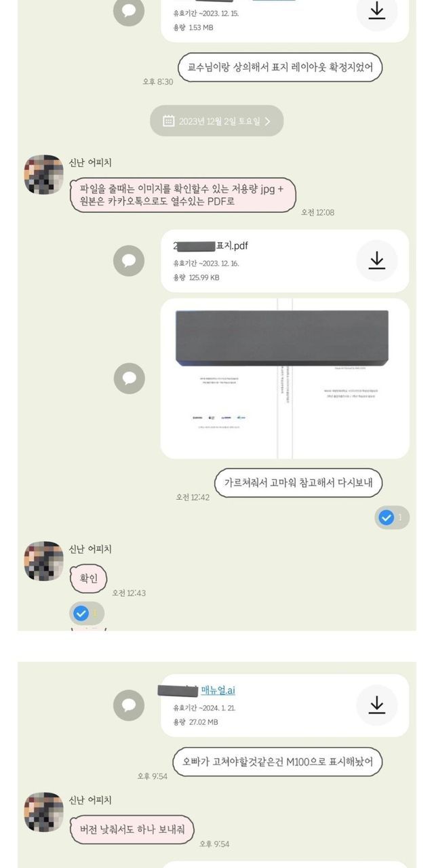Image resolution: width=434 pixels, height=868 pixels.
Task: Tap share bubble icon beside top file
Action: [x=129, y=11]
